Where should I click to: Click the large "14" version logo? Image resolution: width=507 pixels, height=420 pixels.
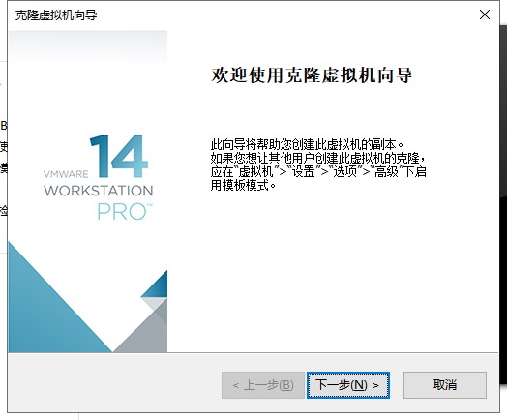[119, 156]
